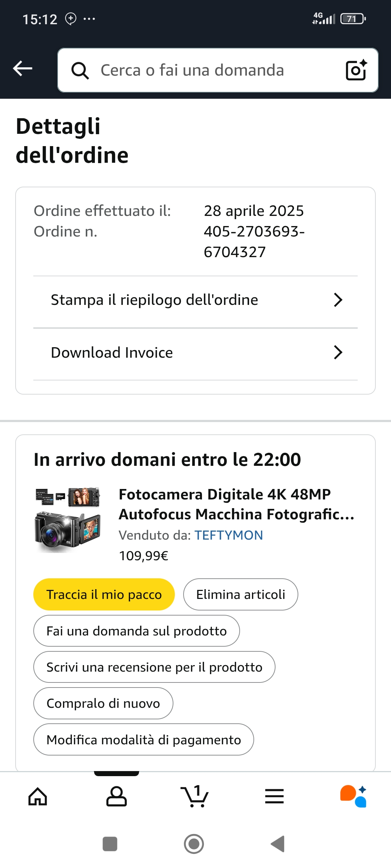This screenshot has width=391, height=868.
Task: Open the Rufus AI assistant icon
Action: (x=353, y=796)
